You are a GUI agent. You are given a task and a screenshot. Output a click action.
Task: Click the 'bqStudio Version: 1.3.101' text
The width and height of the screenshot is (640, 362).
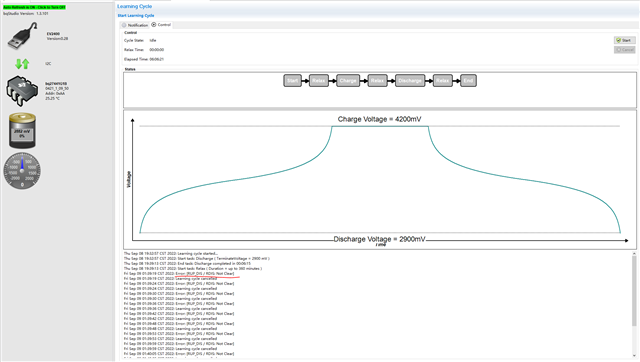[26, 13]
